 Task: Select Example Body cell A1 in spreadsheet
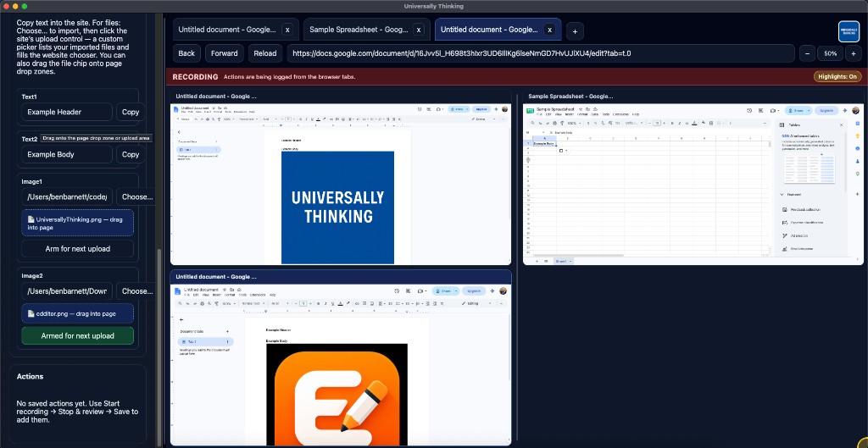point(544,144)
